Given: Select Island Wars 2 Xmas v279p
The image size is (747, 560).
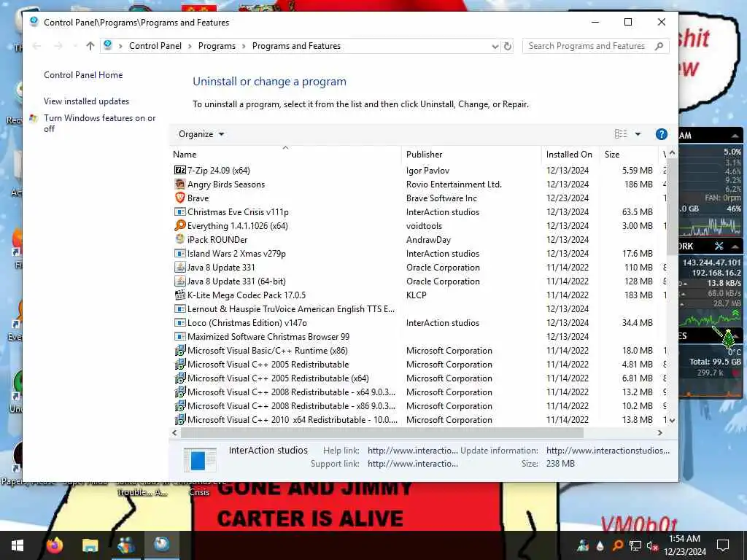Looking at the screenshot, I should click(418, 253).
